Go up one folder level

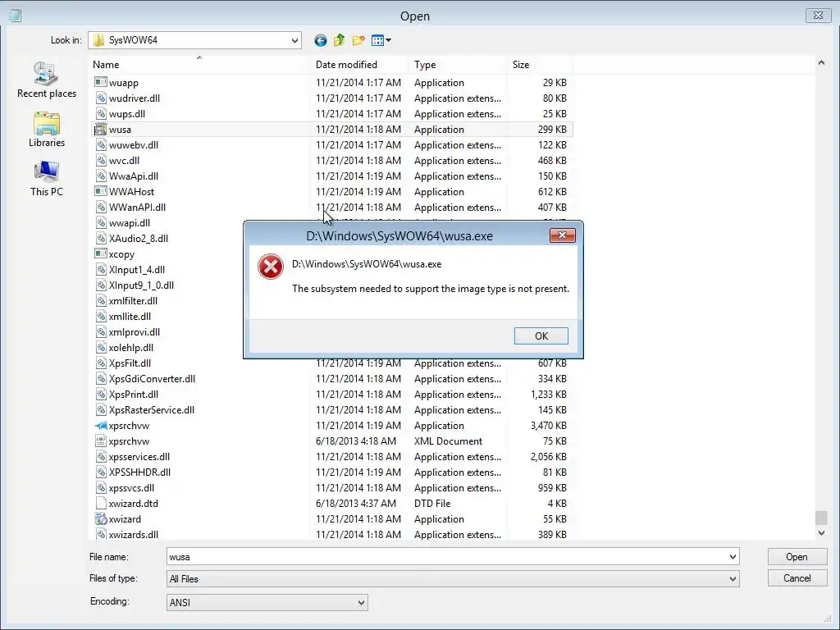(x=339, y=40)
